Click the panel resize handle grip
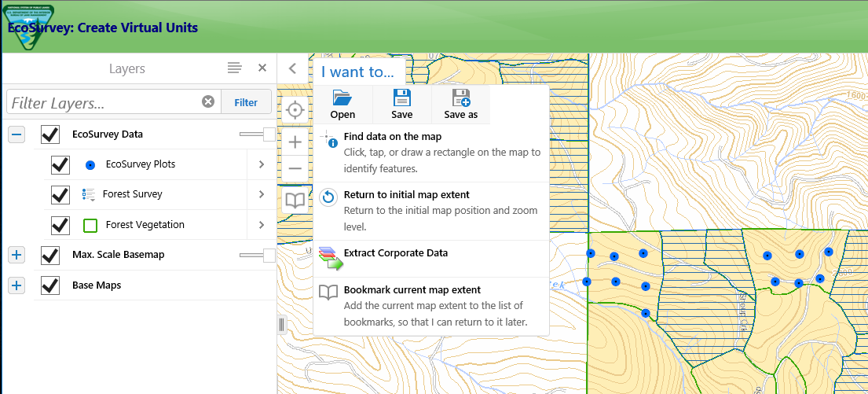Screen dimensions: 868x394 (281, 325)
